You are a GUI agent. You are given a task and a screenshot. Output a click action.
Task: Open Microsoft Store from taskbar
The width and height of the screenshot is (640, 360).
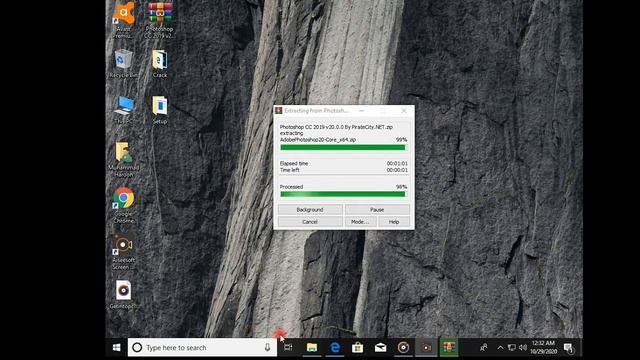click(x=358, y=347)
